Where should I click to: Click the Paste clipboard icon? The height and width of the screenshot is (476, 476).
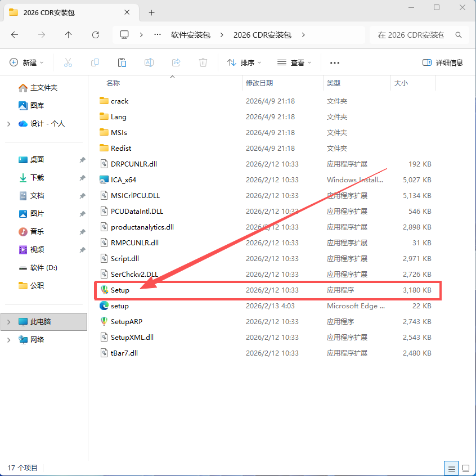122,62
